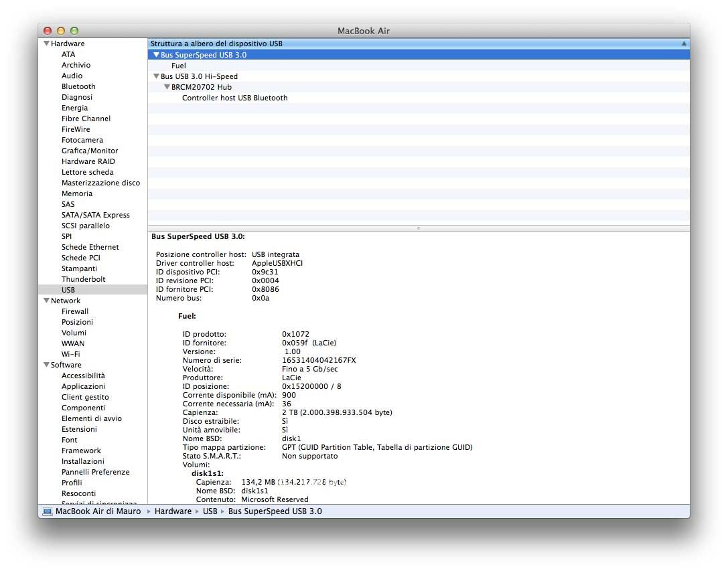Click the MacBook Air computer icon in path bar

coord(47,511)
